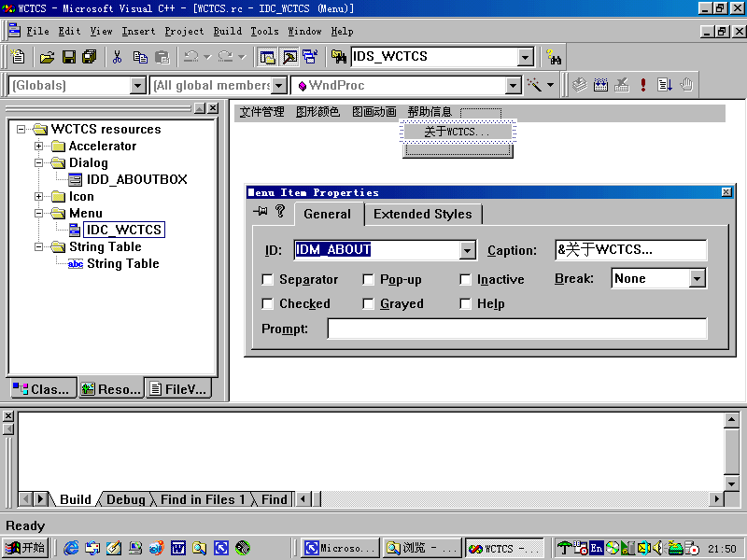747x560 pixels.
Task: Open the WizardBar actions dropdown arrow
Action: point(550,85)
